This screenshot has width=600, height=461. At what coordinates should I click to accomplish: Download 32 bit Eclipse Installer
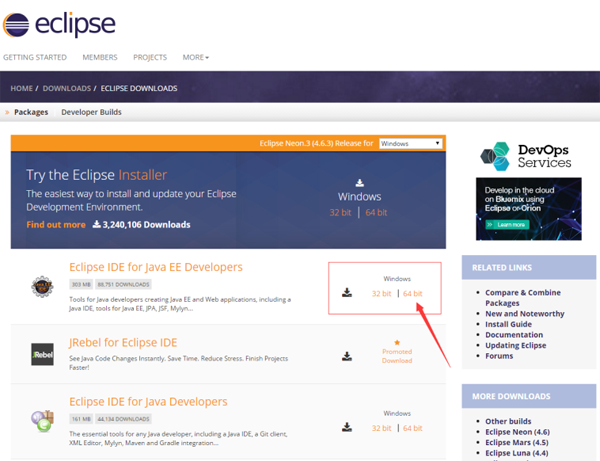pyautogui.click(x=340, y=212)
